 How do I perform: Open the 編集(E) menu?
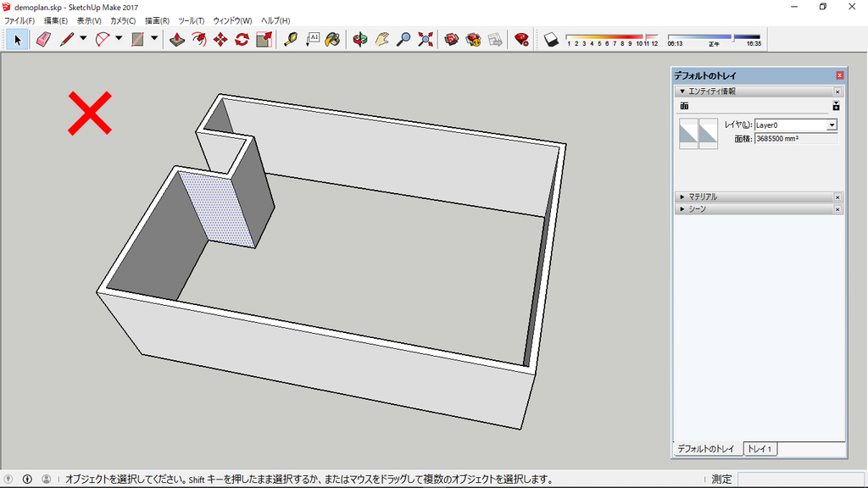click(55, 20)
